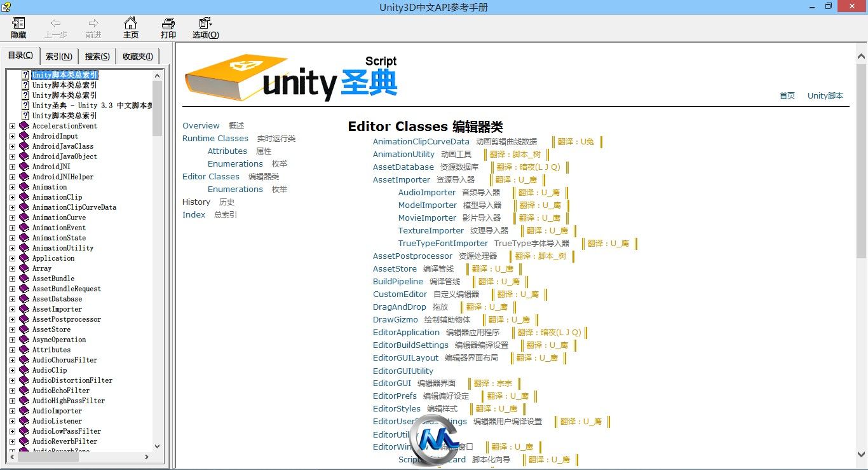Open the Unity脚本 link at top right
Image resolution: width=868 pixels, height=470 pixels.
tap(825, 96)
